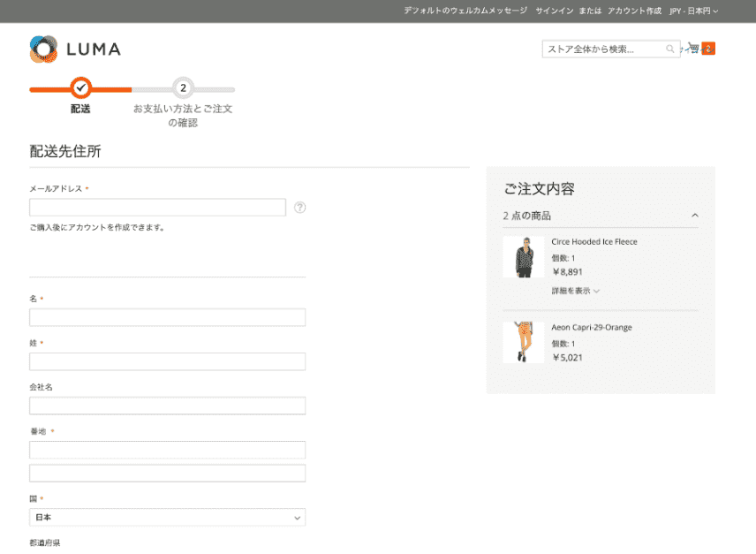Image resolution: width=756 pixels, height=554 pixels.
Task: Click the cart item count badge showing 2
Action: click(708, 48)
